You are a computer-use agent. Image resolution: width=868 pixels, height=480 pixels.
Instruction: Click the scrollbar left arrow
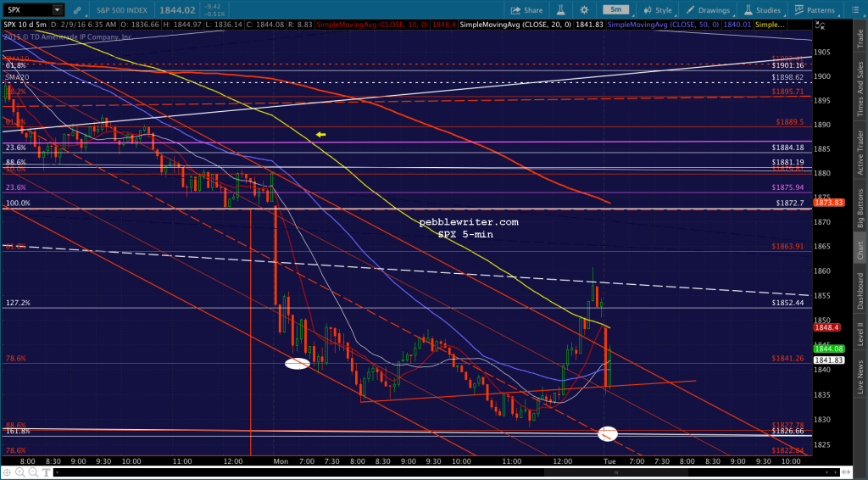click(x=58, y=473)
